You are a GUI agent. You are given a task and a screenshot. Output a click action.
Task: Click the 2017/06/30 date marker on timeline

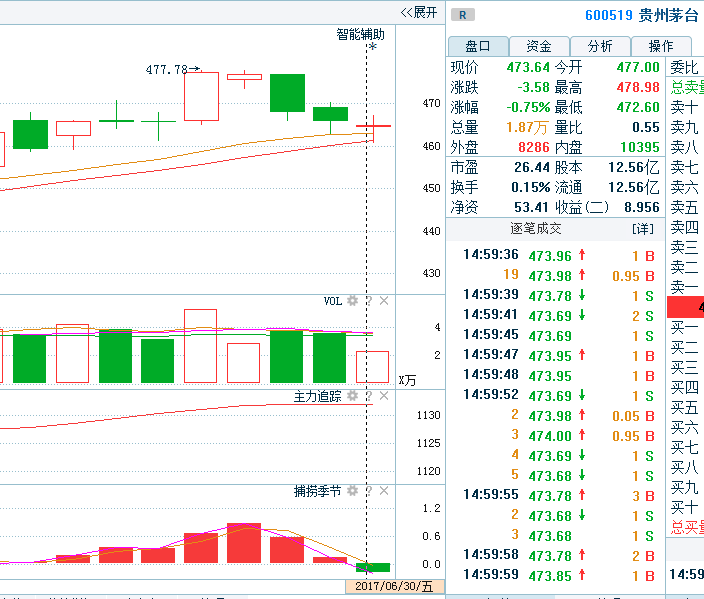tap(393, 587)
